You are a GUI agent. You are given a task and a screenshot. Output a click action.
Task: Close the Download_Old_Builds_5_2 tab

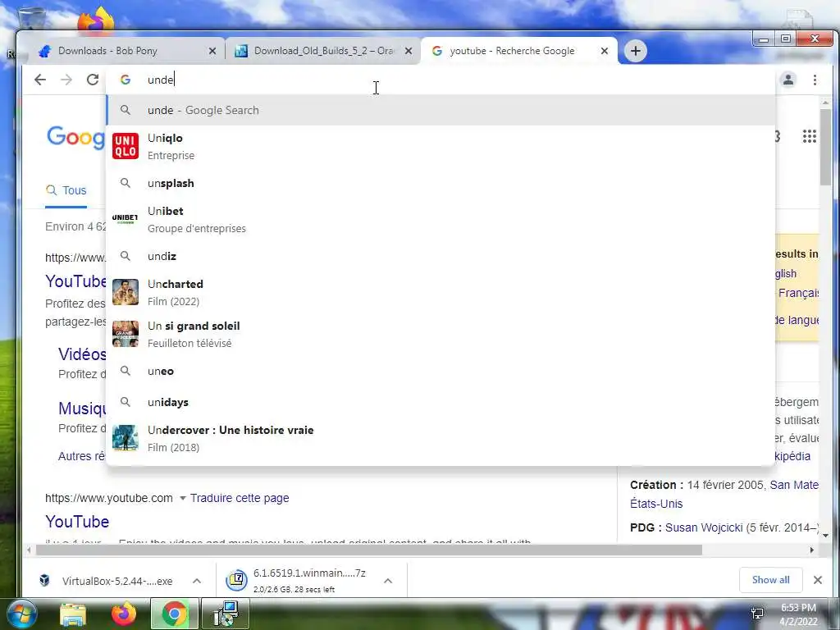409,51
